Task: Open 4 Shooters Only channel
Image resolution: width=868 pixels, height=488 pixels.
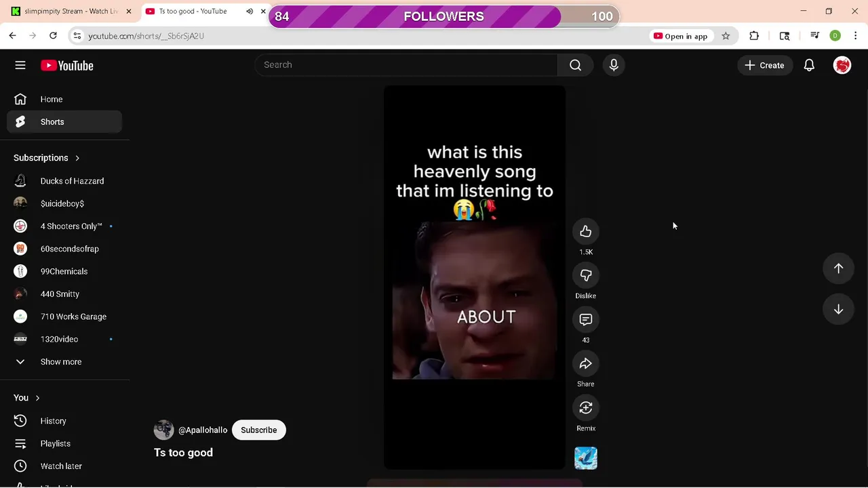Action: pos(64,226)
